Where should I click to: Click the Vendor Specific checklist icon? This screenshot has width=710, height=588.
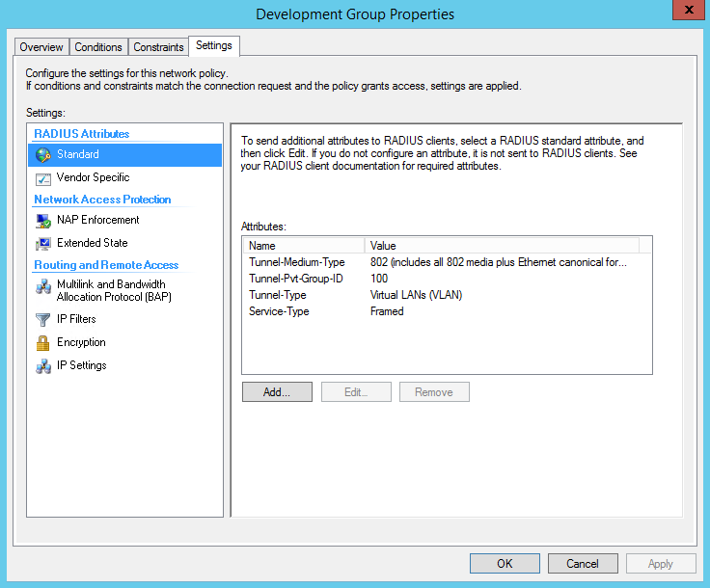coord(43,179)
